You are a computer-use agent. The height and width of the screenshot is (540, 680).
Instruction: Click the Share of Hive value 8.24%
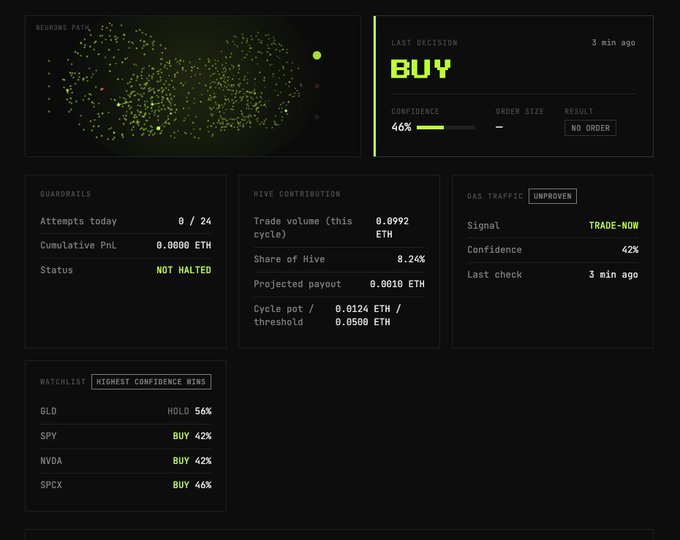click(x=411, y=259)
